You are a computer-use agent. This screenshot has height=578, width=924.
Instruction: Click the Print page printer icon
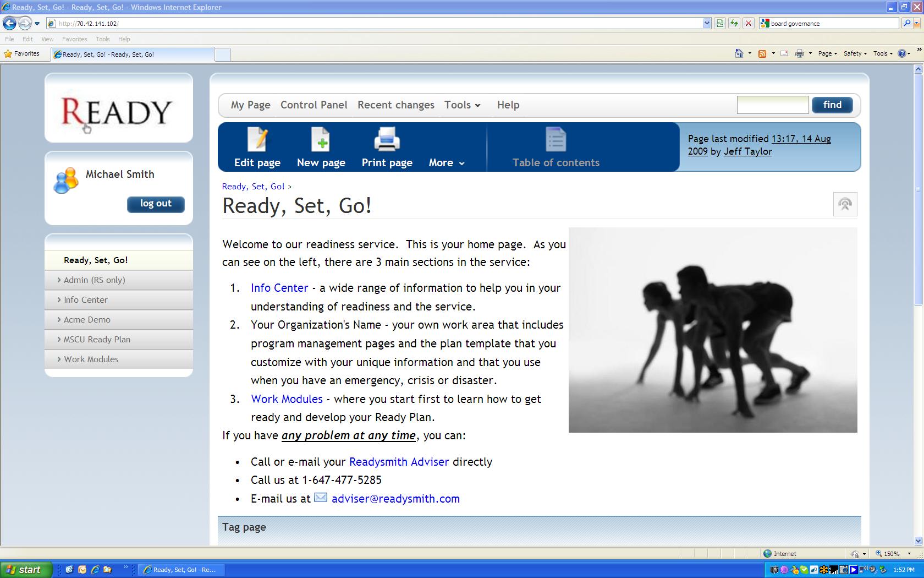pos(387,140)
